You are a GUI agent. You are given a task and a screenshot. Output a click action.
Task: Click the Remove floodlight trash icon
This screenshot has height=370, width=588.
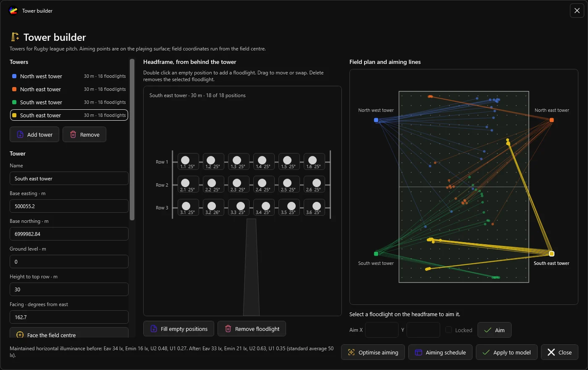(x=228, y=329)
